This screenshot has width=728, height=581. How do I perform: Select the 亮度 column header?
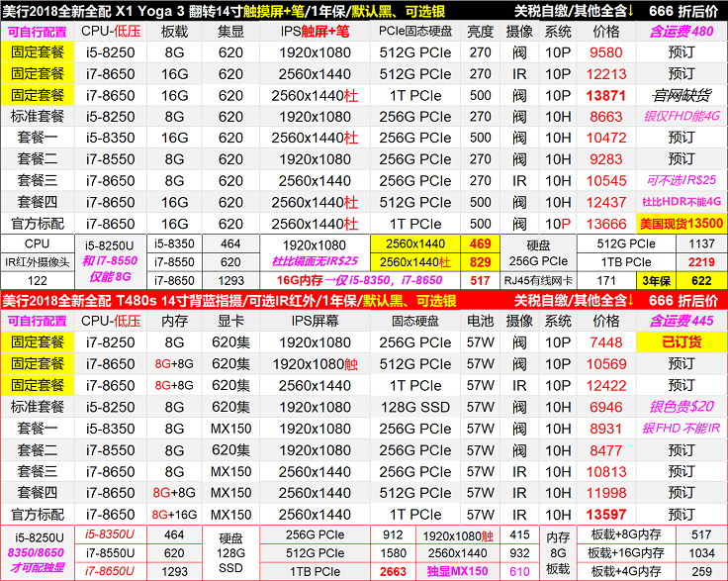(x=480, y=32)
